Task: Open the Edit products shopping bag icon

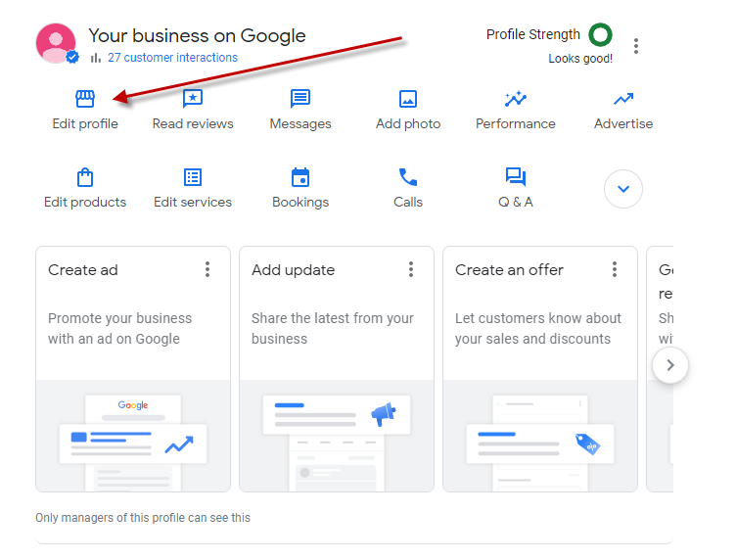Action: 85,177
